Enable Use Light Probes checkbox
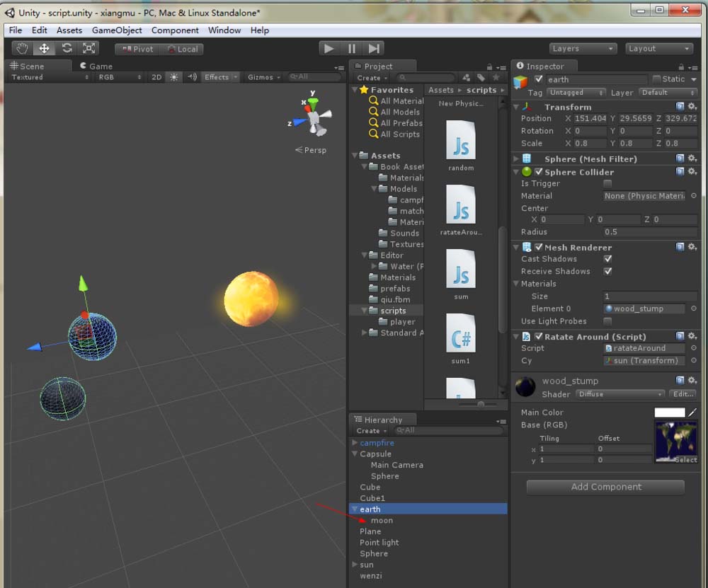The width and height of the screenshot is (708, 588). pyautogui.click(x=607, y=321)
